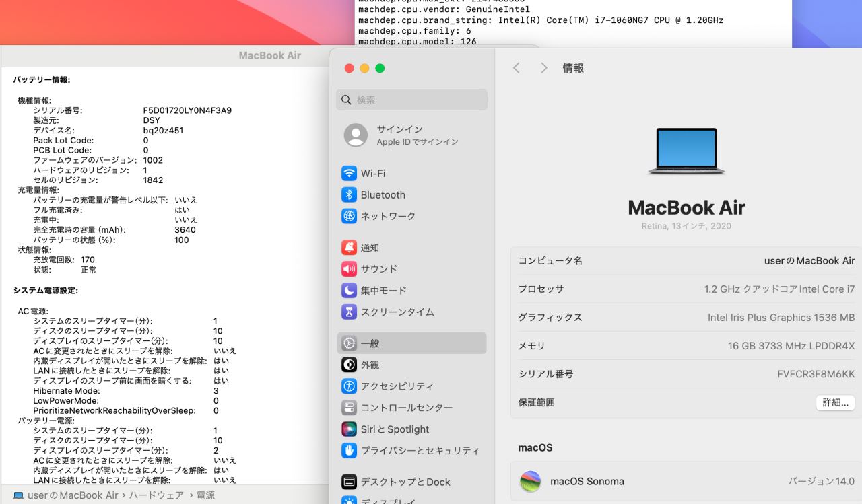
Task: Click ファームウェアのバージョン value 1002
Action: tap(153, 160)
